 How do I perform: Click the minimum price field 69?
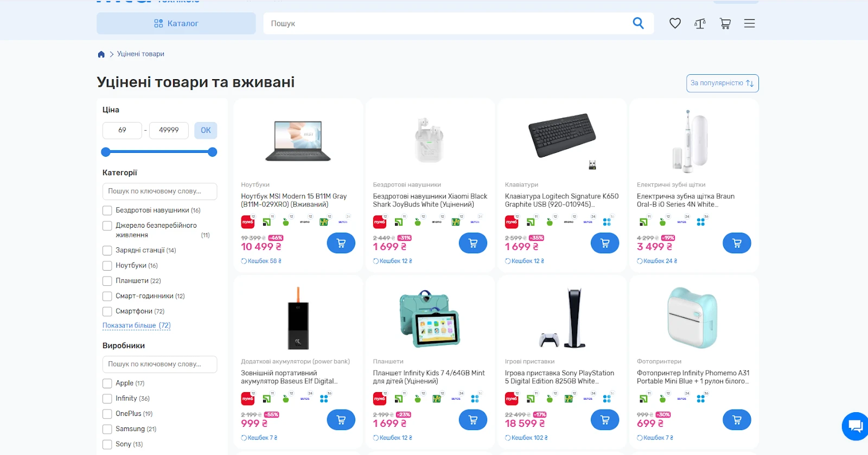[x=122, y=130]
